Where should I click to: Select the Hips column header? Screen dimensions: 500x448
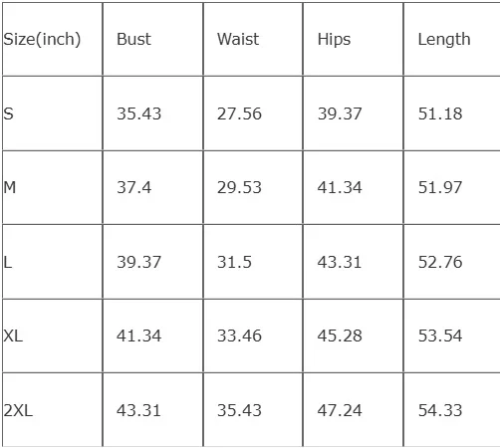pos(334,40)
